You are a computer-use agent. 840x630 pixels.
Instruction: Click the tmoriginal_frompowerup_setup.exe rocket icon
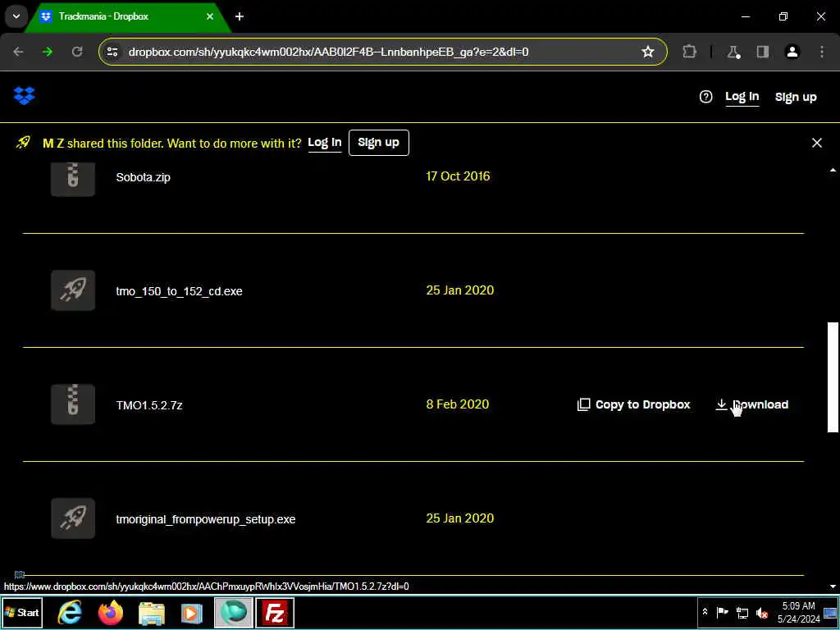73,518
